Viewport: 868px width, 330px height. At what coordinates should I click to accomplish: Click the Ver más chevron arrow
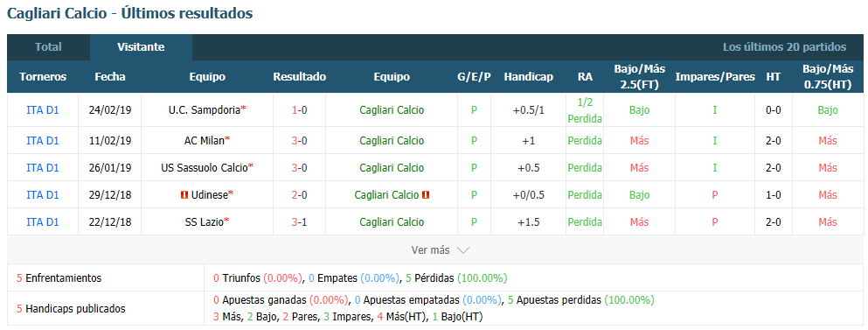coord(462,250)
